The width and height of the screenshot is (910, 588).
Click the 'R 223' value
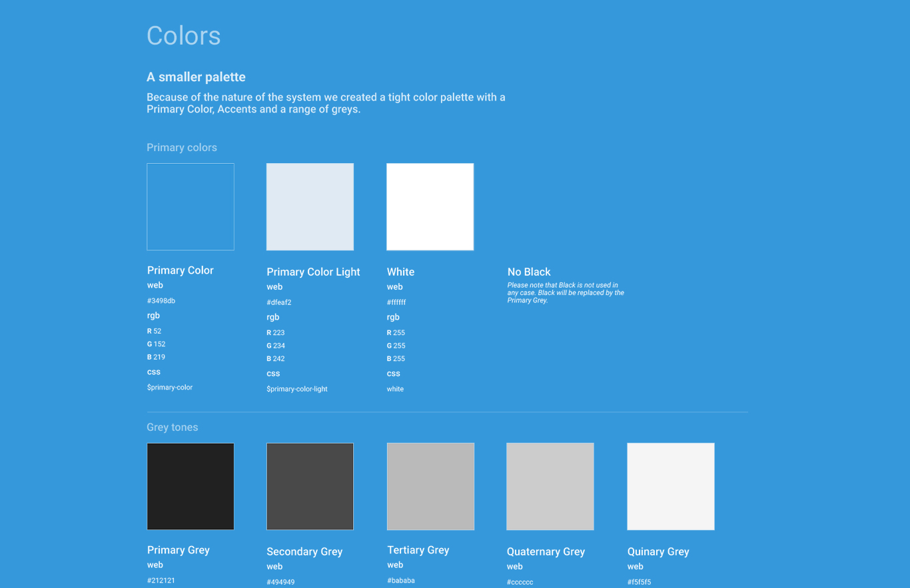[x=276, y=333]
